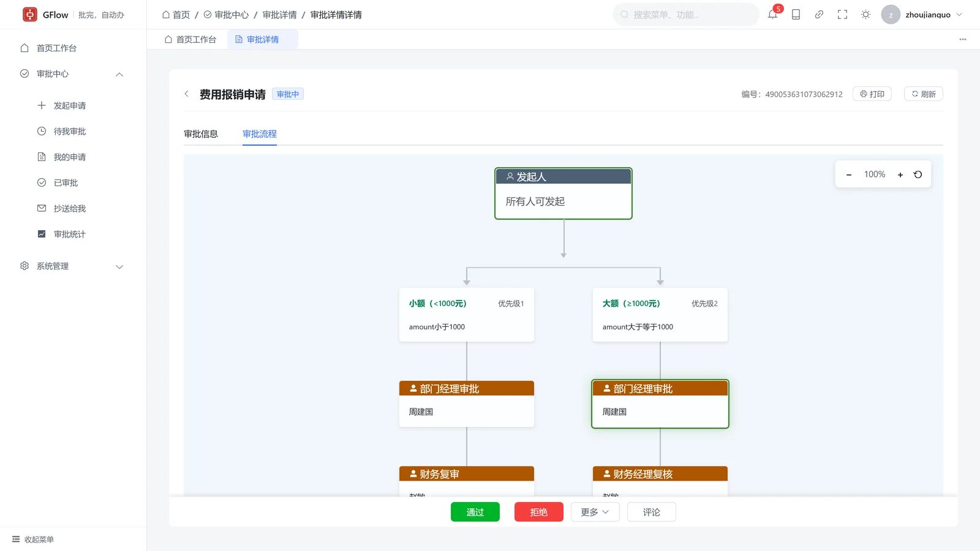Open 发起申请 in the sidebar
Image resolution: width=980 pixels, height=551 pixels.
pyautogui.click(x=73, y=105)
